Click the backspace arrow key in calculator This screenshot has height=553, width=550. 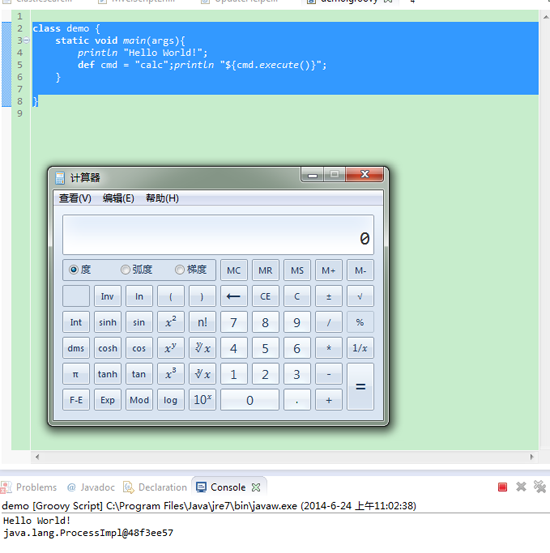pyautogui.click(x=234, y=296)
